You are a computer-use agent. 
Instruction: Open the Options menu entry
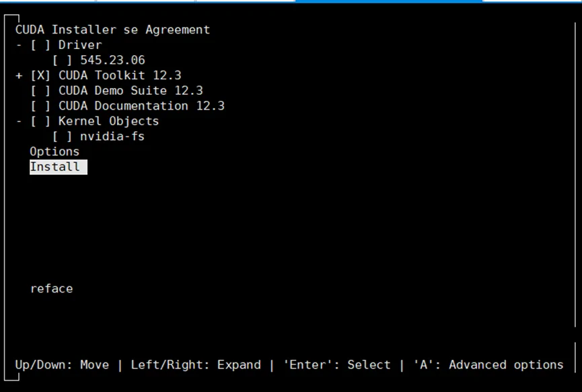pos(54,152)
